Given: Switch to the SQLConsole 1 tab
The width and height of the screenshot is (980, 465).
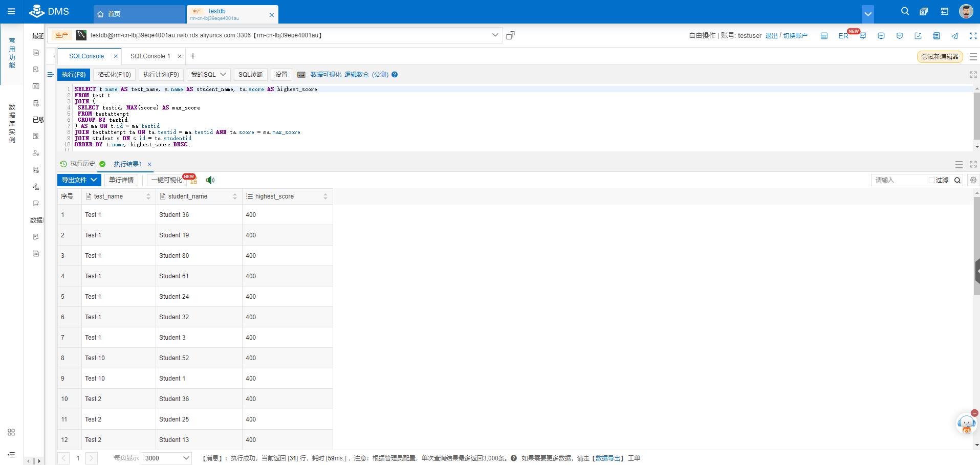Looking at the screenshot, I should (150, 56).
